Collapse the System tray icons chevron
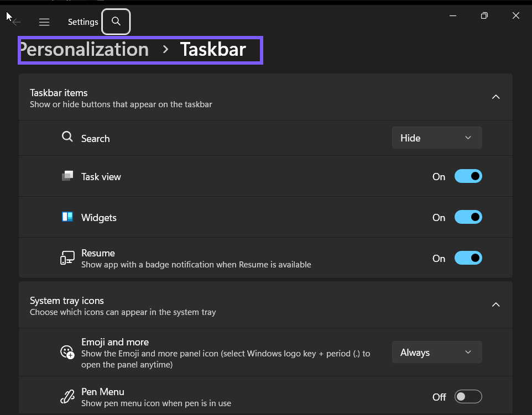Image resolution: width=532 pixels, height=415 pixels. (496, 304)
